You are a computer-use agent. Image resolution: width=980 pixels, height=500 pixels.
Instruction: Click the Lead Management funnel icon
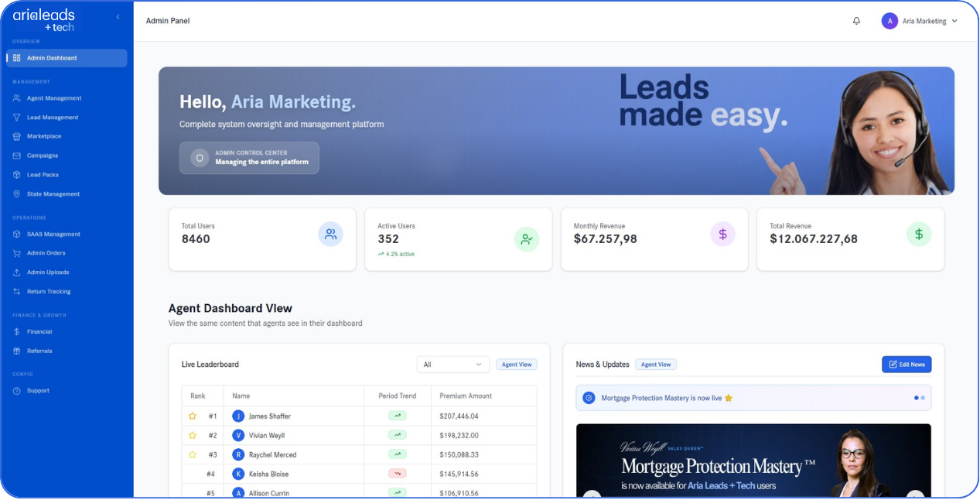[x=17, y=118]
